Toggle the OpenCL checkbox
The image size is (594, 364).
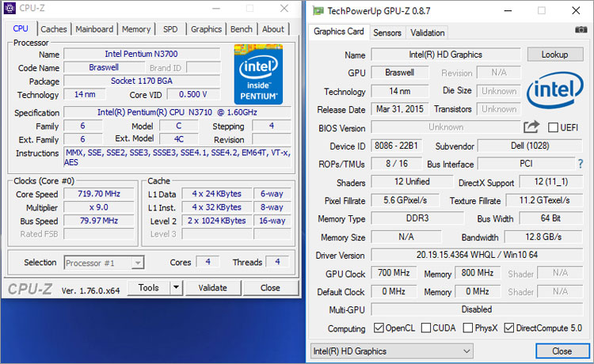(379, 328)
